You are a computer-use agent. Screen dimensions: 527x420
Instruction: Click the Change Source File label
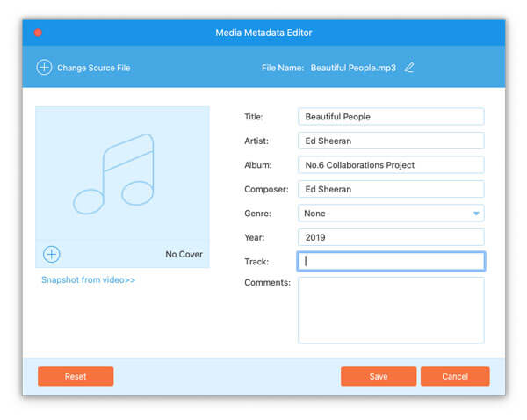[x=93, y=68]
